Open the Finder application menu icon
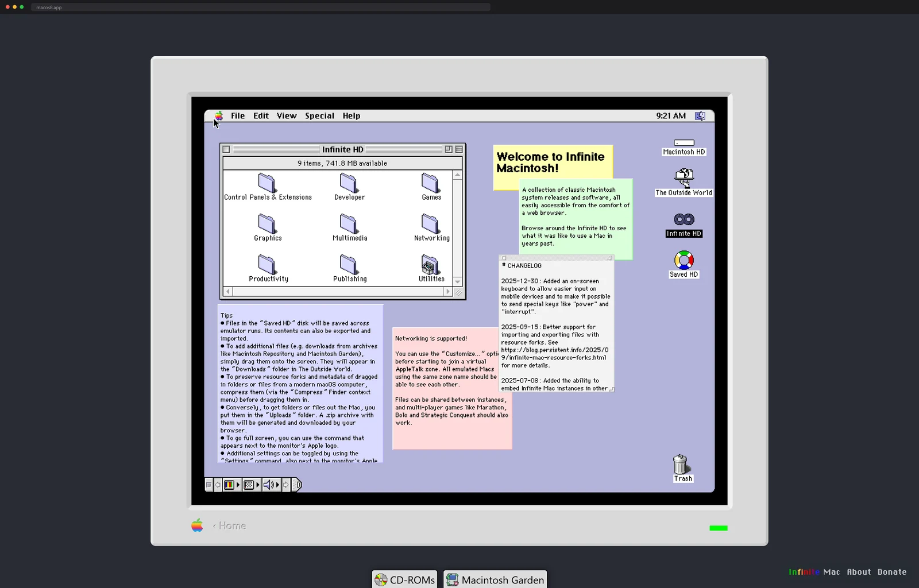 [700, 115]
